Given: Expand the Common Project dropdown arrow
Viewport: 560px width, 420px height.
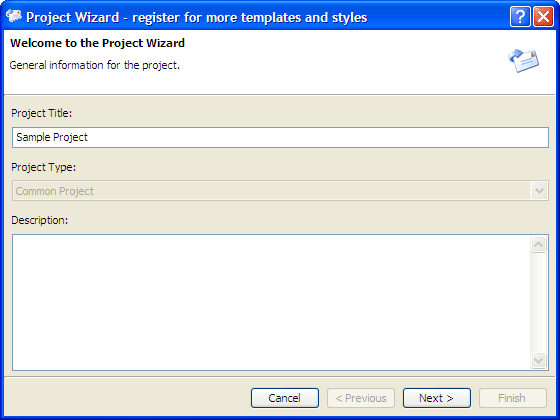Looking at the screenshot, I should pyautogui.click(x=539, y=191).
